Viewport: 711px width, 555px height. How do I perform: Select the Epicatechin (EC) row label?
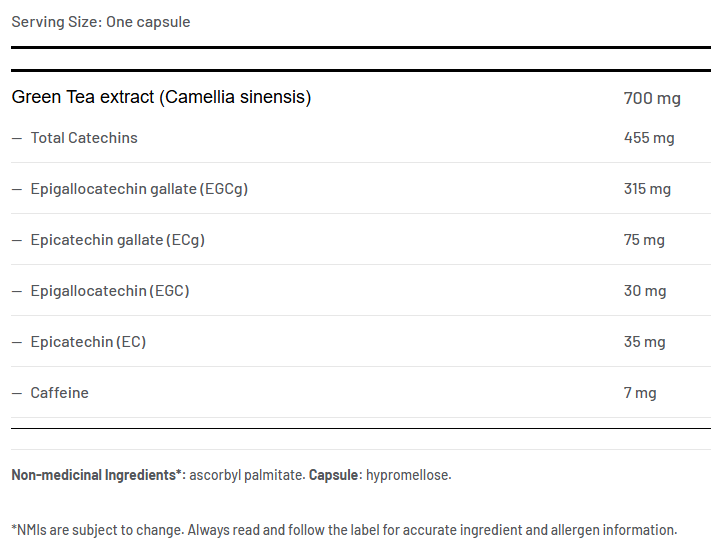(88, 342)
